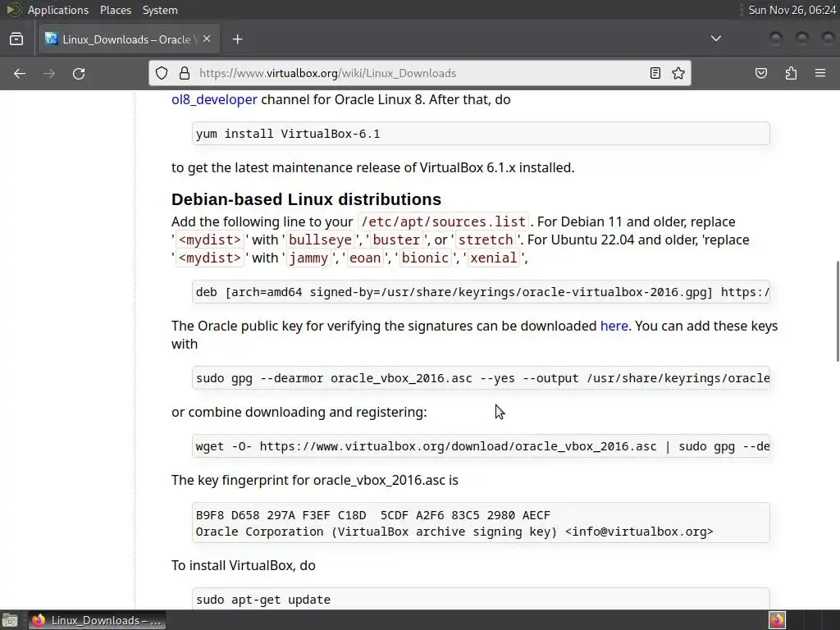840x630 pixels.
Task: Click the jammy code word
Action: [308, 258]
